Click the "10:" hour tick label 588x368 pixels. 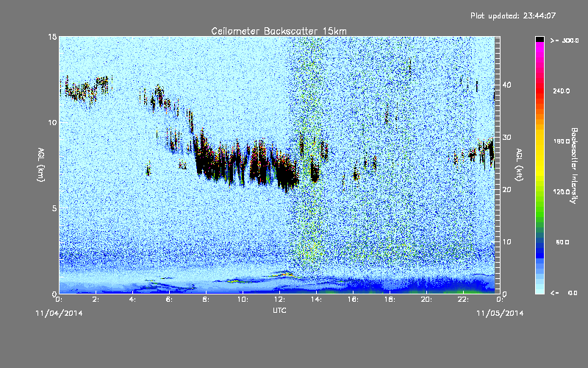[243, 300]
